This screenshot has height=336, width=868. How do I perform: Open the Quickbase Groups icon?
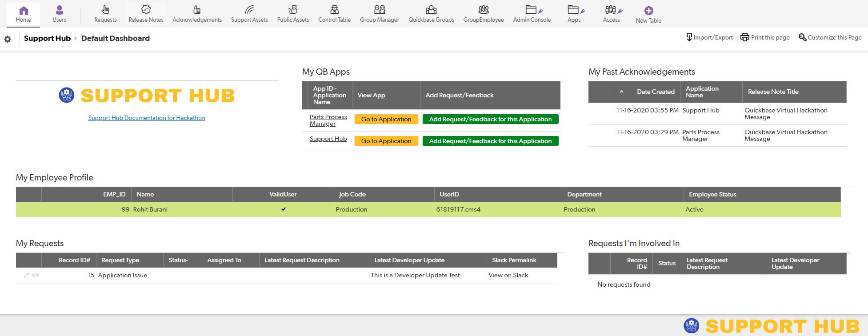[431, 10]
